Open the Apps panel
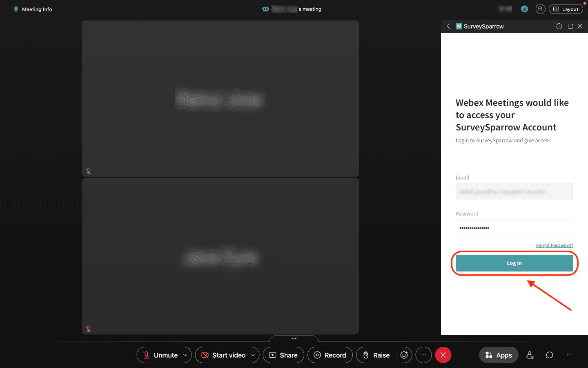Viewport: 588px width, 368px height. 499,355
